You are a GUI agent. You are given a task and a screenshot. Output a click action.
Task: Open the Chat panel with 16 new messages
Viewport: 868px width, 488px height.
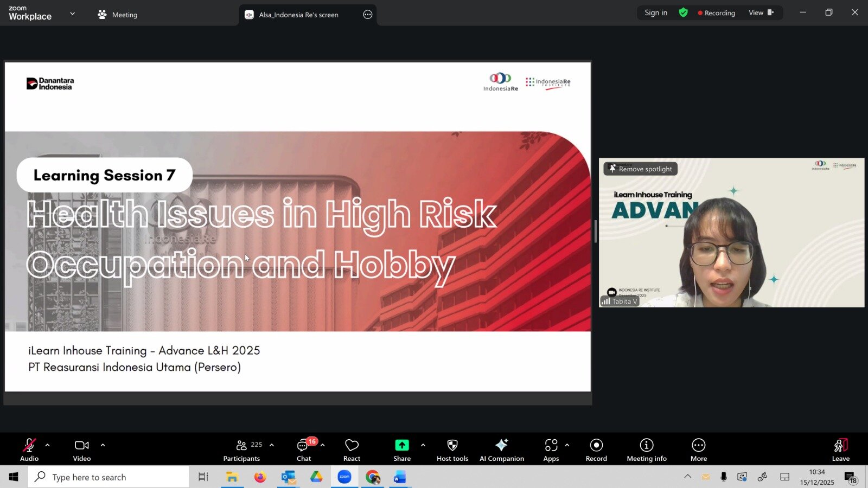[x=303, y=449]
